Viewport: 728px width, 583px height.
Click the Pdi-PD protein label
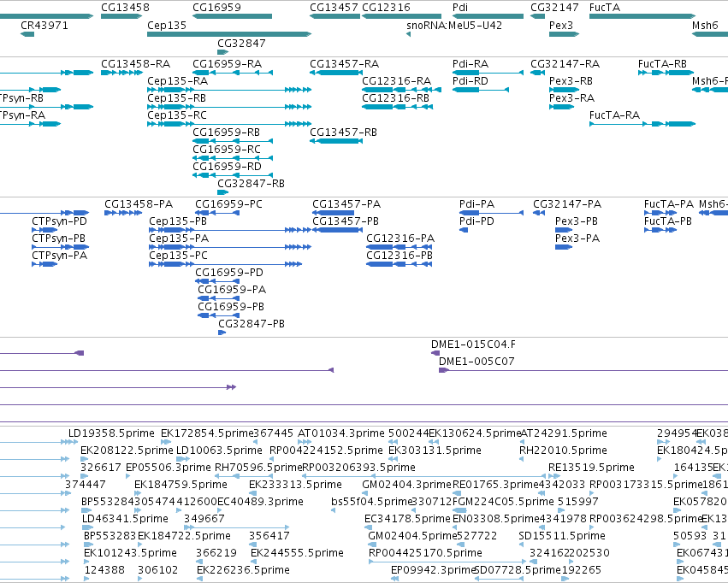[476, 221]
